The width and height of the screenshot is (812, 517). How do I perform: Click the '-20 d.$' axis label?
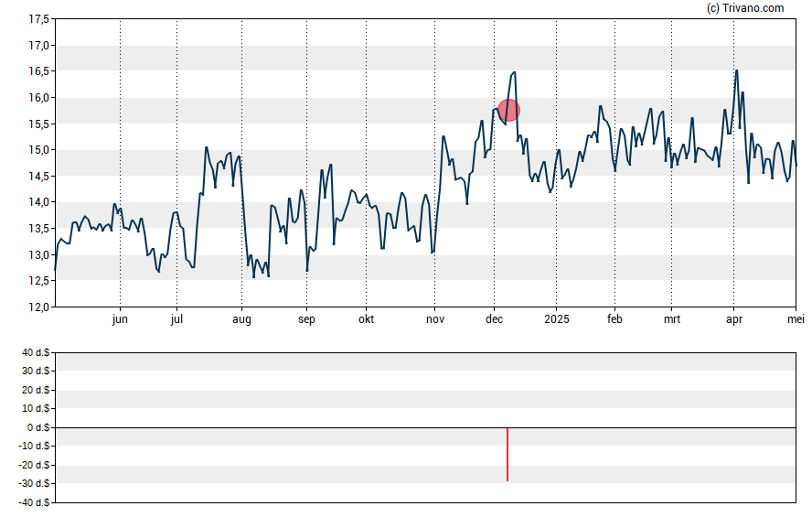pyautogui.click(x=35, y=465)
